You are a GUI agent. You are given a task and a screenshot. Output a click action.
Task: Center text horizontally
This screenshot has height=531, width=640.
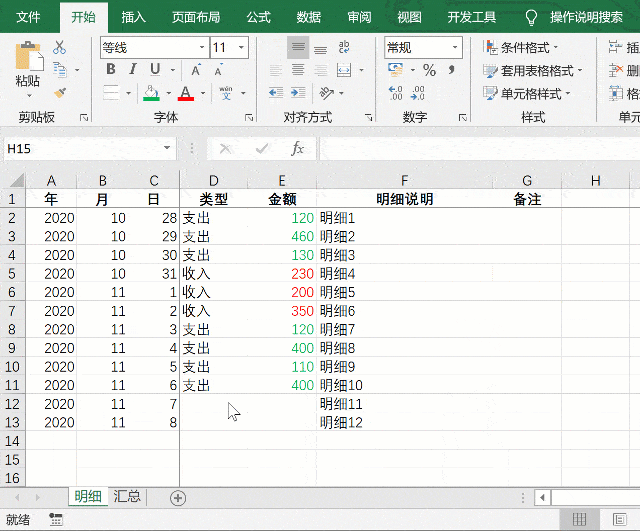tap(298, 70)
